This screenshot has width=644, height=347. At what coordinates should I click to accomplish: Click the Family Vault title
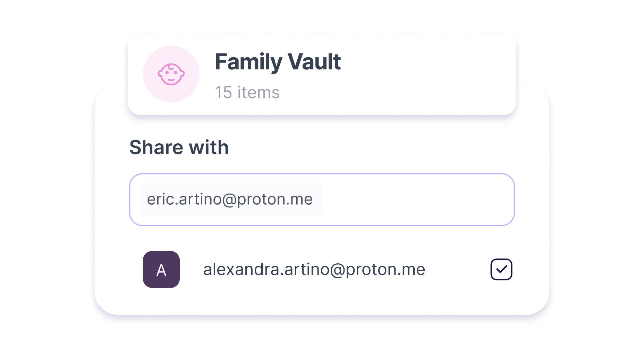(x=278, y=62)
